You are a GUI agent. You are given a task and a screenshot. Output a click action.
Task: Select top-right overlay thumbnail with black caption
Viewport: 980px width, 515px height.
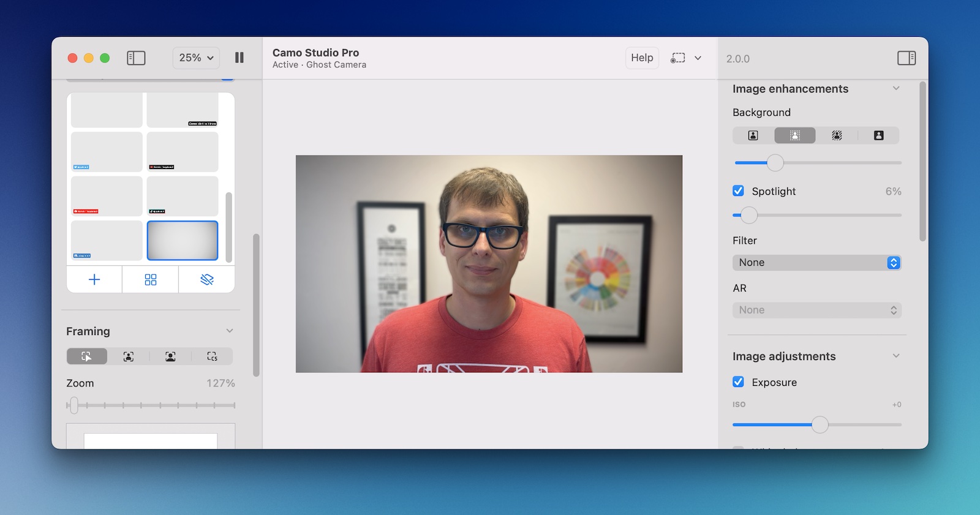pos(183,110)
